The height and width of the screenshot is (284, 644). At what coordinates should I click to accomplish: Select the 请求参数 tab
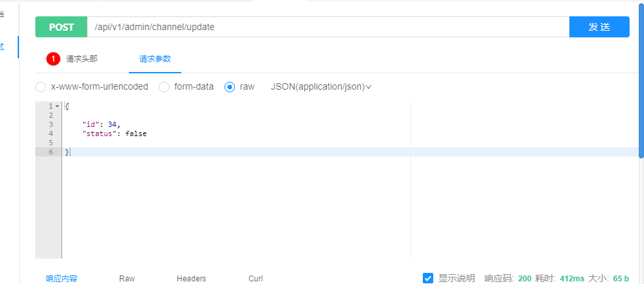(x=155, y=59)
